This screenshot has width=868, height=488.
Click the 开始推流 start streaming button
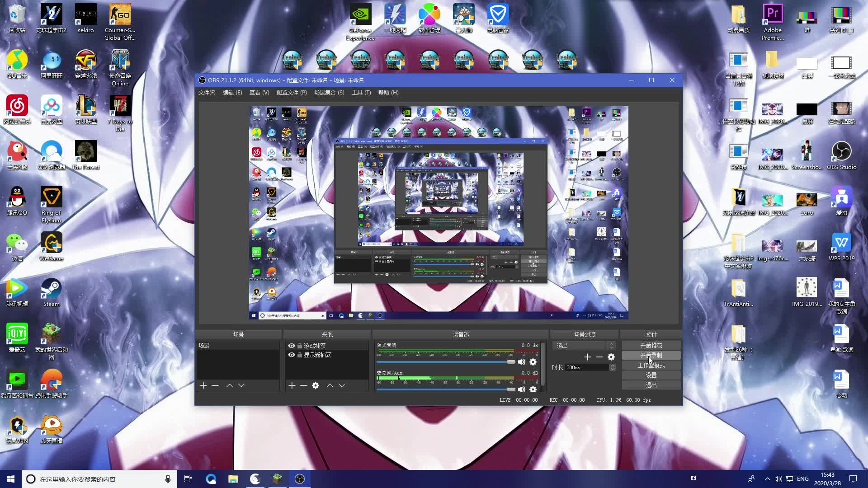[651, 345]
